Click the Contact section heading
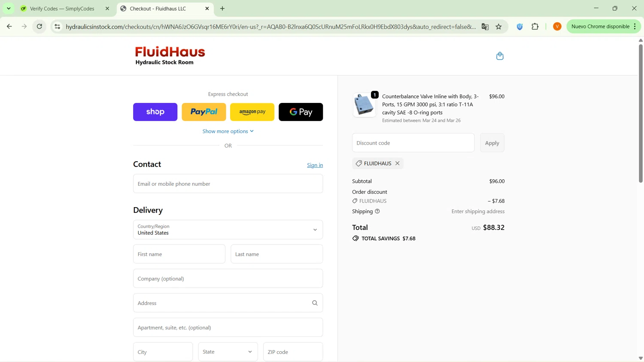The width and height of the screenshot is (644, 362). [x=147, y=164]
